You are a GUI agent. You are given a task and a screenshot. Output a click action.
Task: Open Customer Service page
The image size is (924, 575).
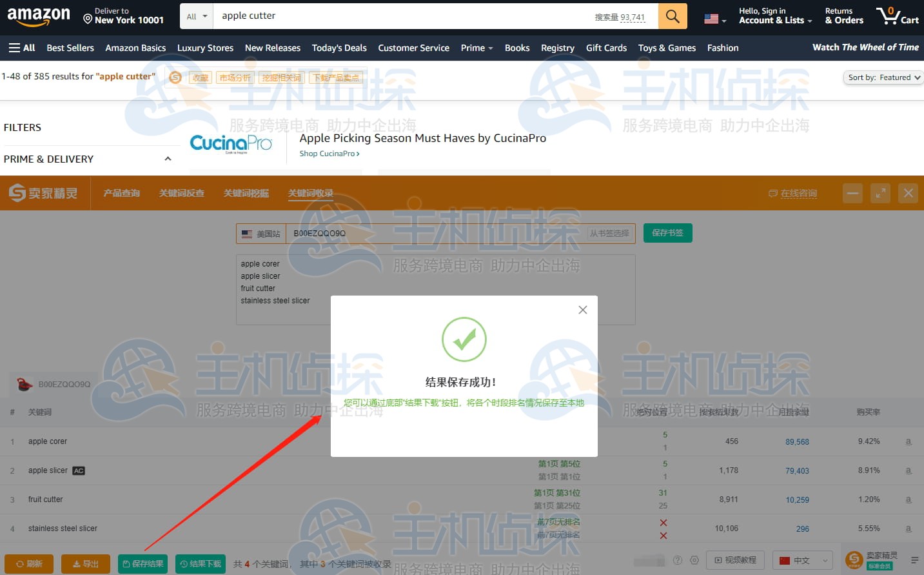(414, 48)
